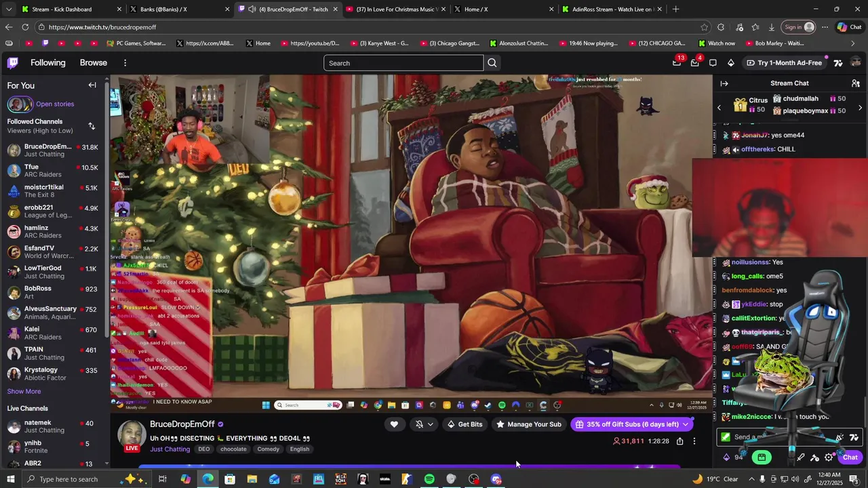Open new browser tab plus button
Image resolution: width=868 pixels, height=488 pixels.
[x=675, y=9]
